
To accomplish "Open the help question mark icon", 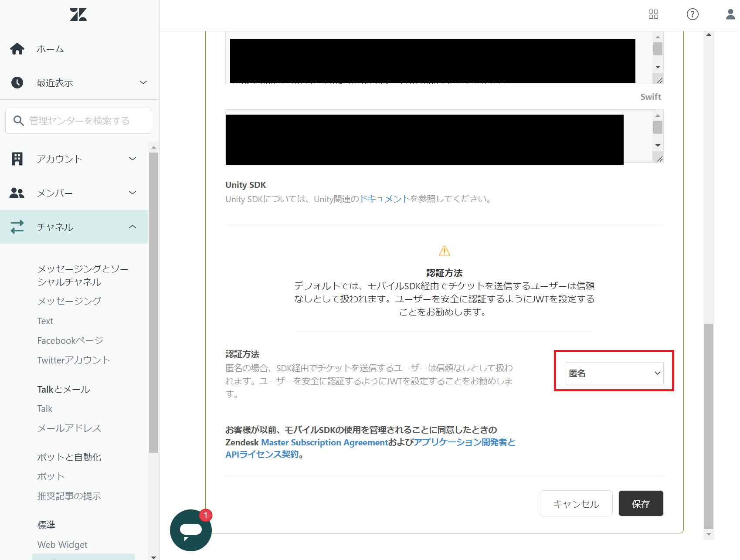I will pyautogui.click(x=692, y=14).
